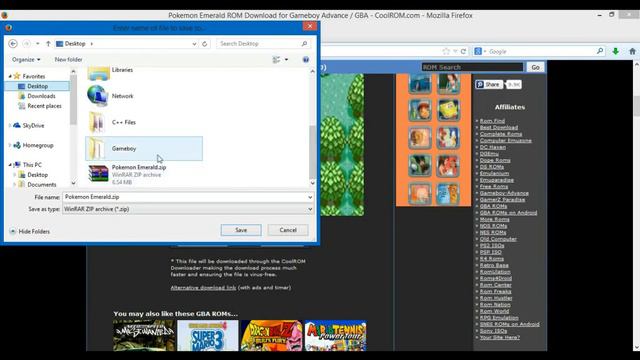Click the Search Desktop field
The image size is (640, 360).
click(x=263, y=43)
